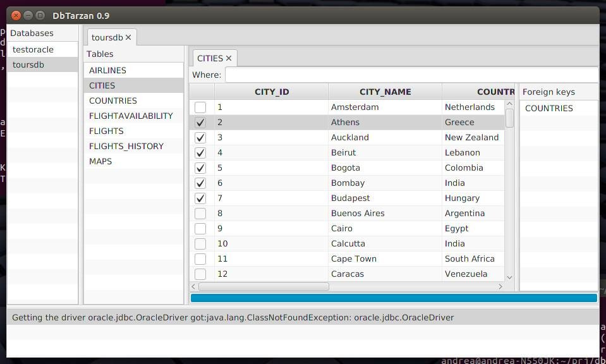Check the Amsterdam row checkbox

tap(200, 107)
